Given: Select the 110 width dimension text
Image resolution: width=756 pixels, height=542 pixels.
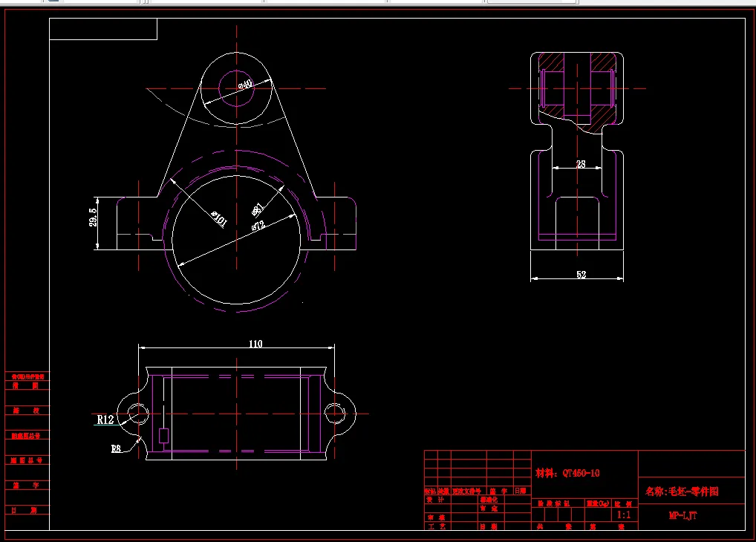Looking at the screenshot, I should [x=255, y=343].
